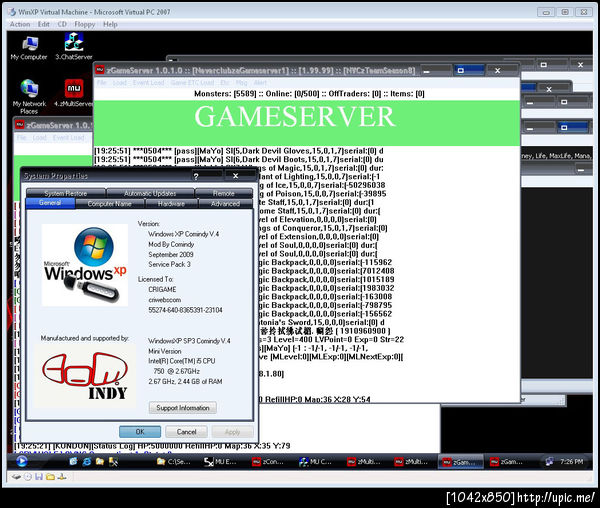Click the Virtual PC CD drive status icon
600x508 pixels.
(x=28, y=477)
